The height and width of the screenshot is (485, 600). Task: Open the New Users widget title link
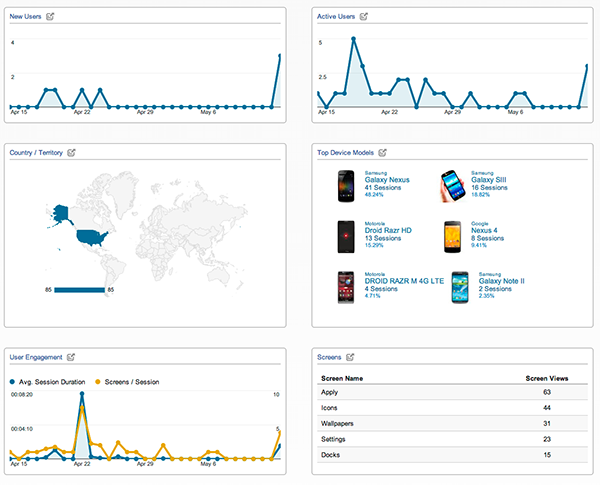click(x=25, y=16)
